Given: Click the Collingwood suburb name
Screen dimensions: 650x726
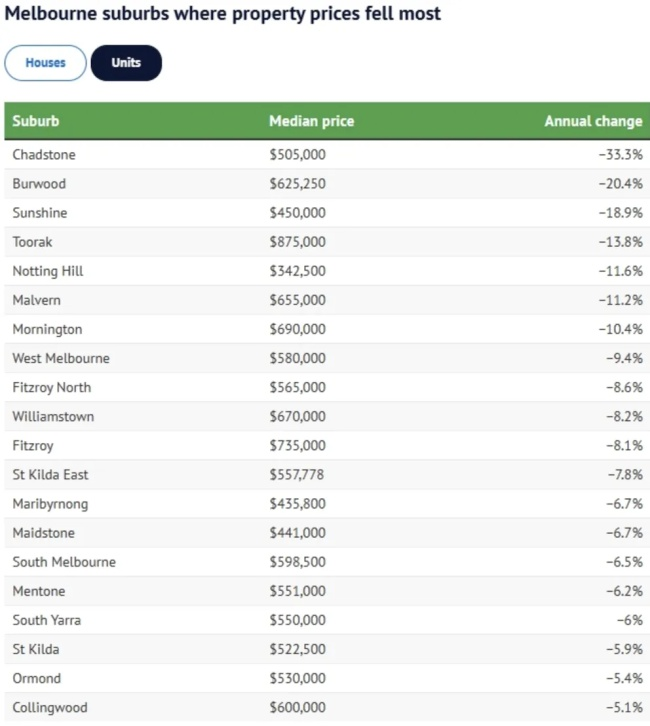Looking at the screenshot, I should 50,707.
